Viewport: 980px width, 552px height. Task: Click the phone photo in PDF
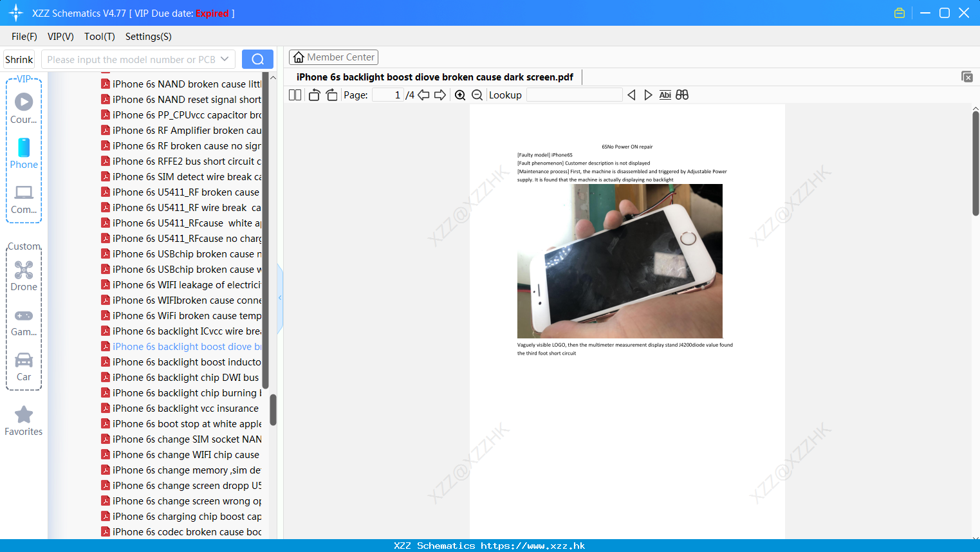tap(620, 261)
